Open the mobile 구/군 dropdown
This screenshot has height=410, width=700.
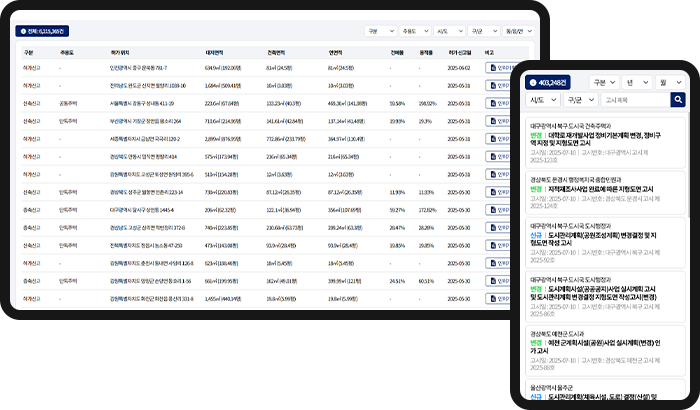coord(576,100)
